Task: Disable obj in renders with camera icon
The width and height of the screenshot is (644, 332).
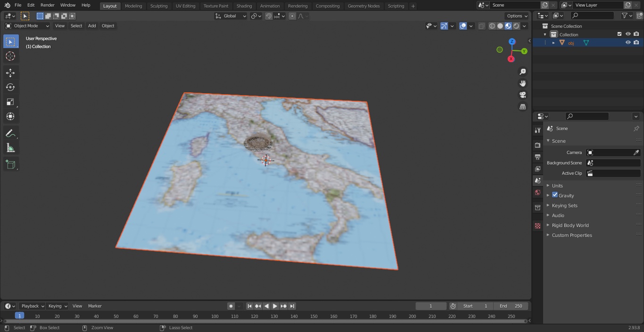Action: coord(636,42)
